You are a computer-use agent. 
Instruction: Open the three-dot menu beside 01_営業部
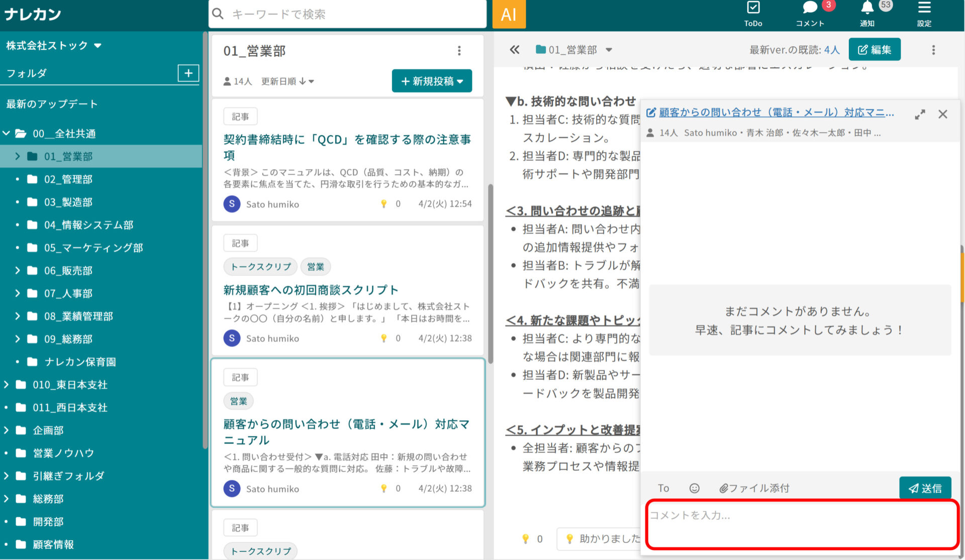point(459,50)
